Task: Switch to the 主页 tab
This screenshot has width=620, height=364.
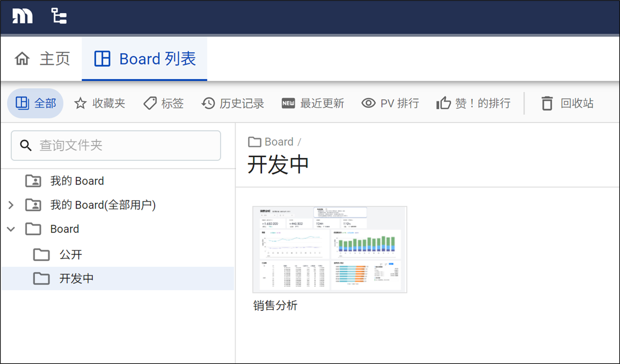Action: pos(42,59)
